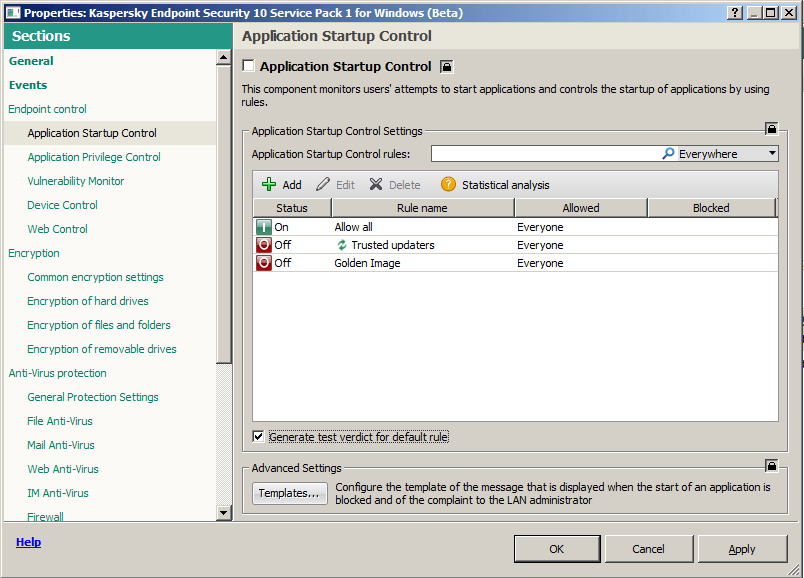804x578 pixels.
Task: Open Encryption of removable drives
Action: pos(102,349)
